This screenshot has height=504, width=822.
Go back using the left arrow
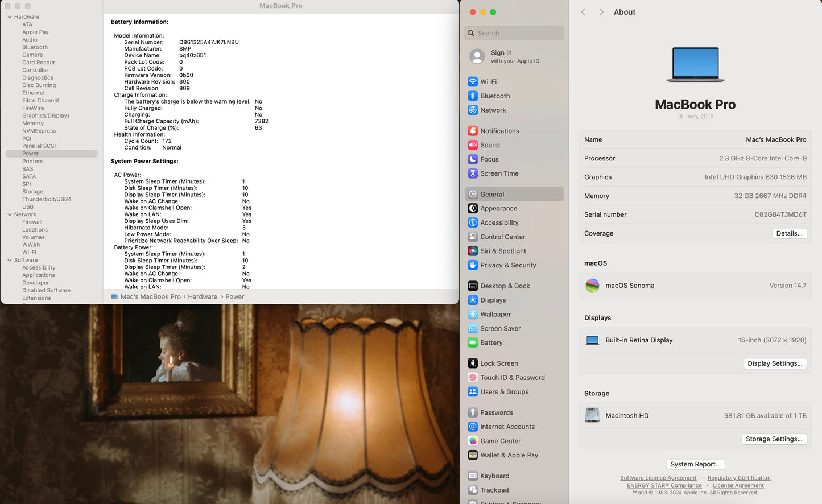point(583,12)
